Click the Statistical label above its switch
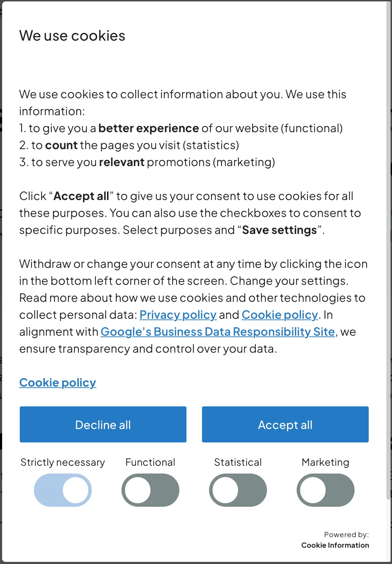The height and width of the screenshot is (564, 392). click(x=238, y=462)
